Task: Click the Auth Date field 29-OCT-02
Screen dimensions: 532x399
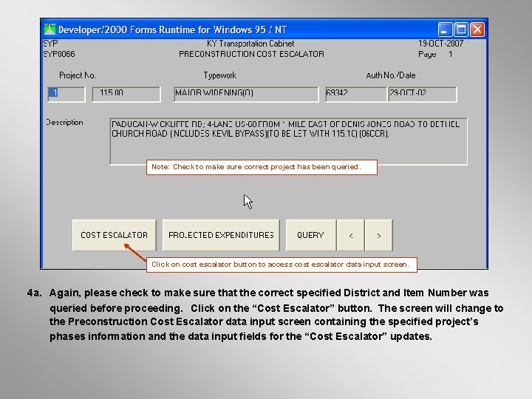Action: click(422, 94)
